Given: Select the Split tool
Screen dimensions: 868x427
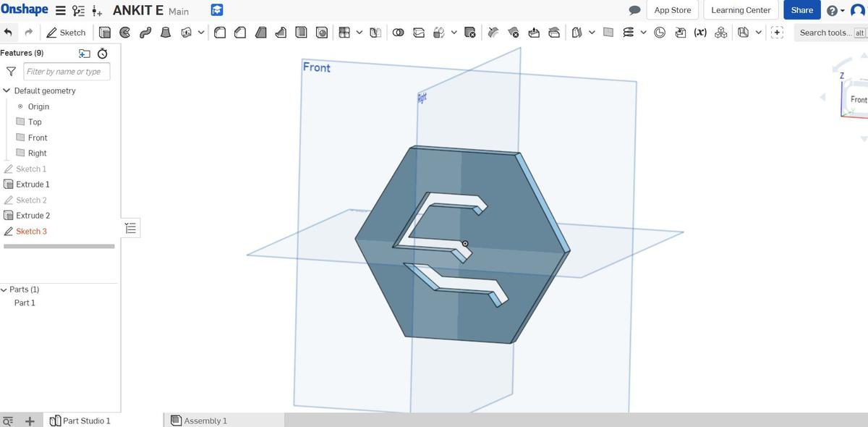Looking at the screenshot, I should point(419,33).
